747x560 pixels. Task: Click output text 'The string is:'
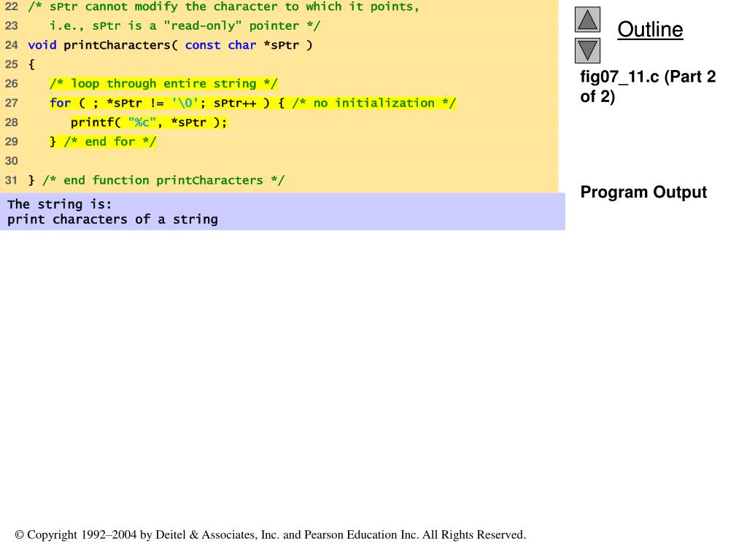tap(60, 204)
